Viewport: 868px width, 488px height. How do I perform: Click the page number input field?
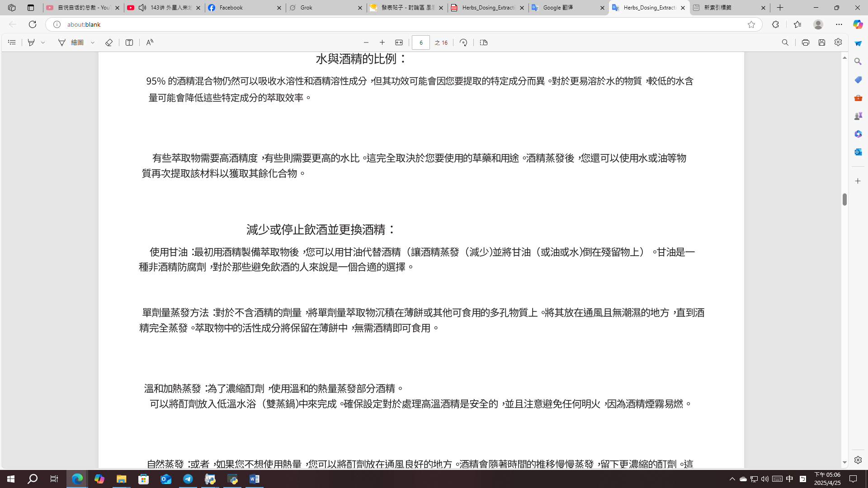point(420,42)
